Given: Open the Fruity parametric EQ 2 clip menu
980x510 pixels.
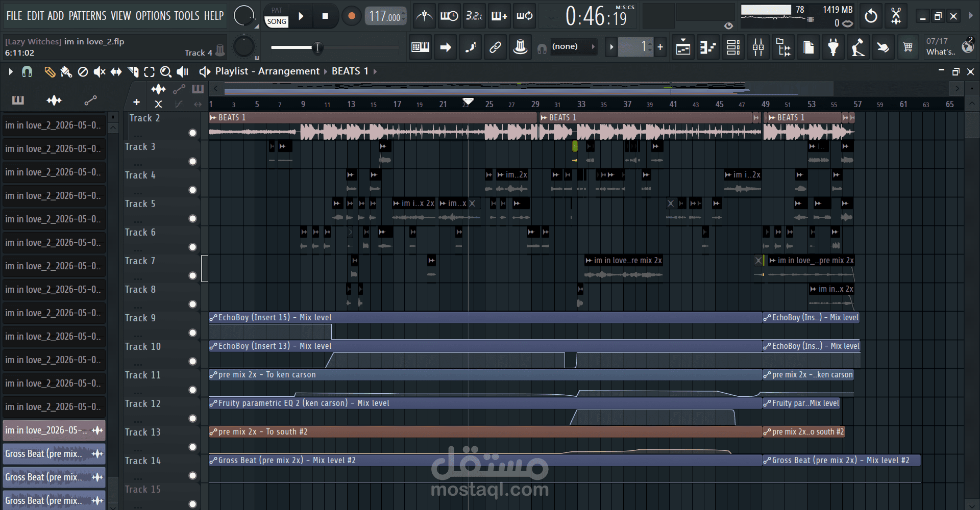Looking at the screenshot, I should (213, 403).
